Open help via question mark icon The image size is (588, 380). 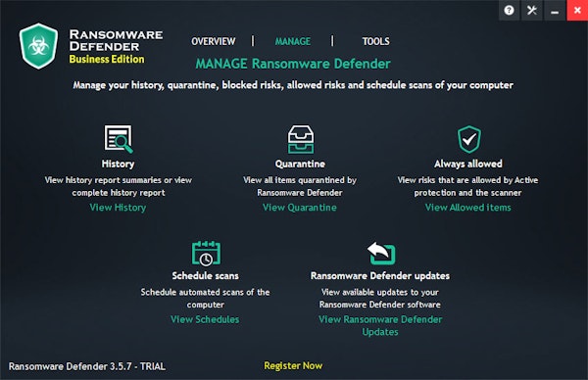509,10
